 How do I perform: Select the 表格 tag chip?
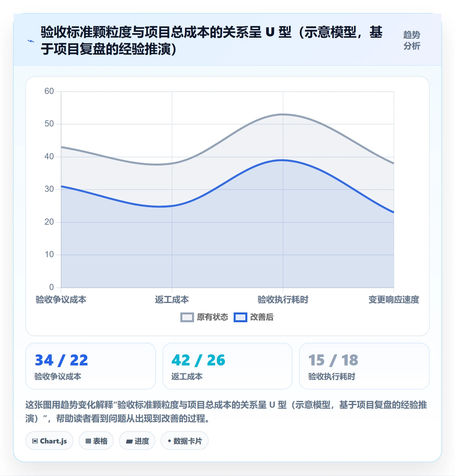(96, 441)
